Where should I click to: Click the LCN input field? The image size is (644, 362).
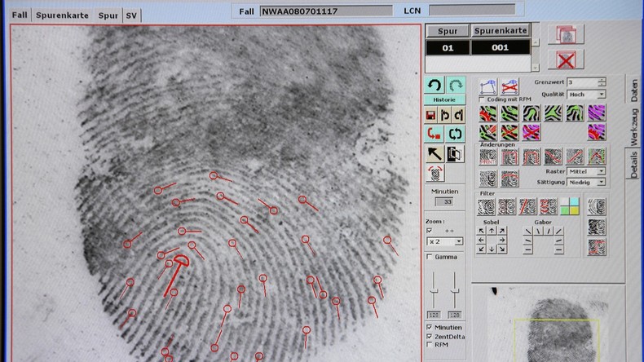(472, 10)
